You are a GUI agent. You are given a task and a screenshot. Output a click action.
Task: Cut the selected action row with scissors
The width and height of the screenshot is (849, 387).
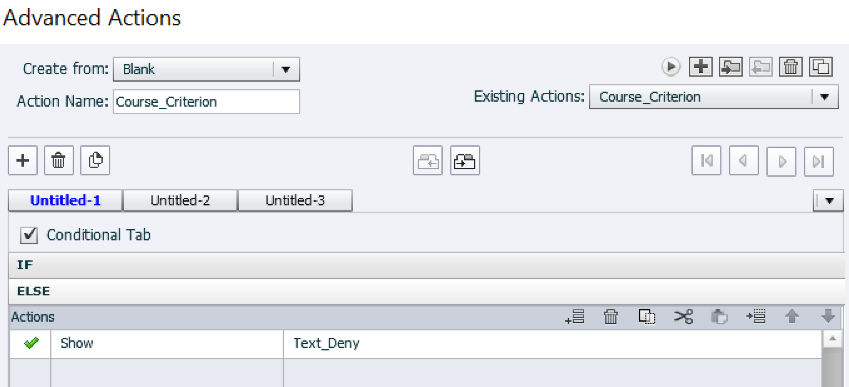[x=683, y=317]
